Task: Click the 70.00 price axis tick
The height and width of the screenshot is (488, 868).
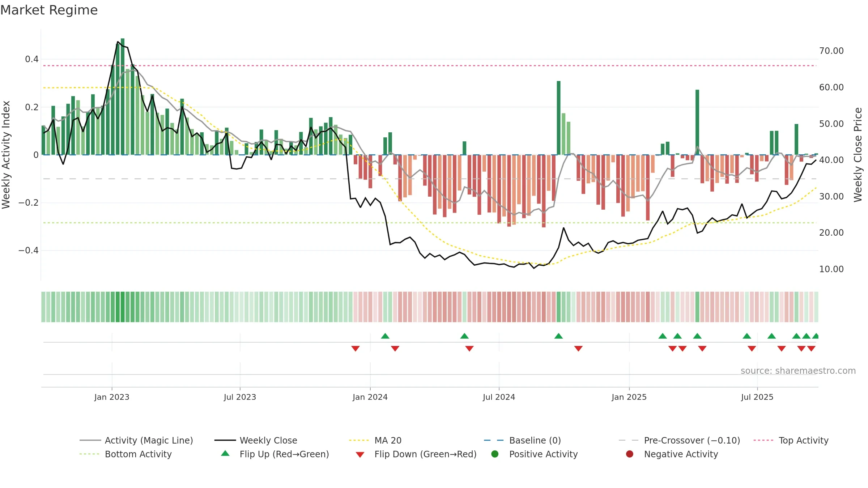Action: [831, 51]
